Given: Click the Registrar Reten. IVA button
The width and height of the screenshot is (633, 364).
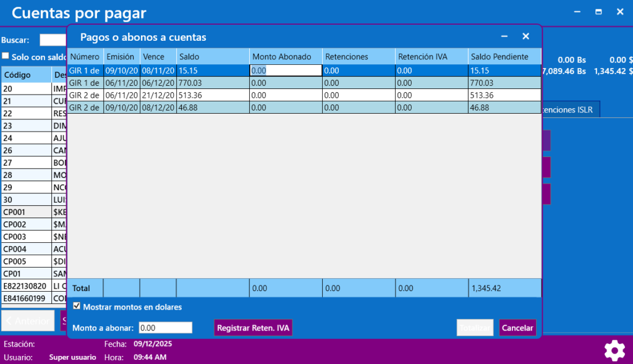Looking at the screenshot, I should click(x=253, y=328).
